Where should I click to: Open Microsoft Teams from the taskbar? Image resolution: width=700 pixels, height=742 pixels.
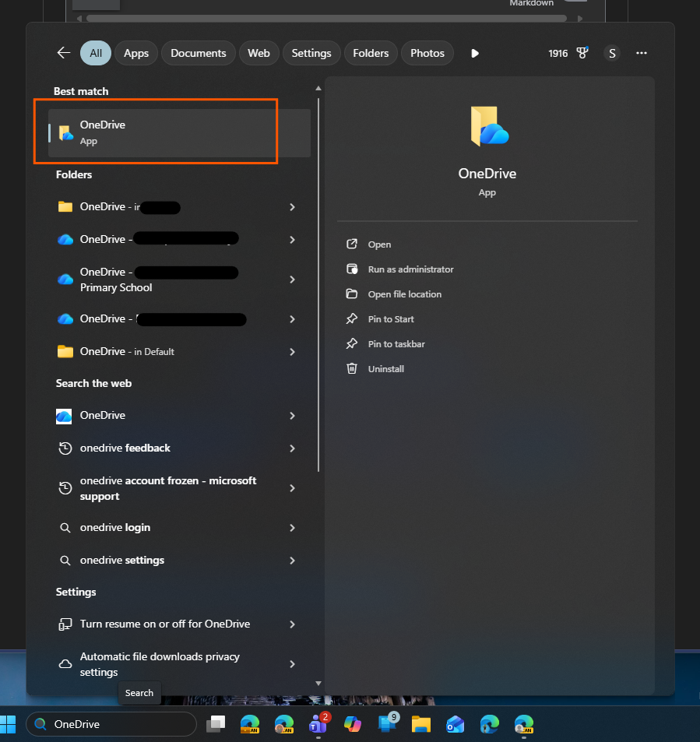coord(318,723)
